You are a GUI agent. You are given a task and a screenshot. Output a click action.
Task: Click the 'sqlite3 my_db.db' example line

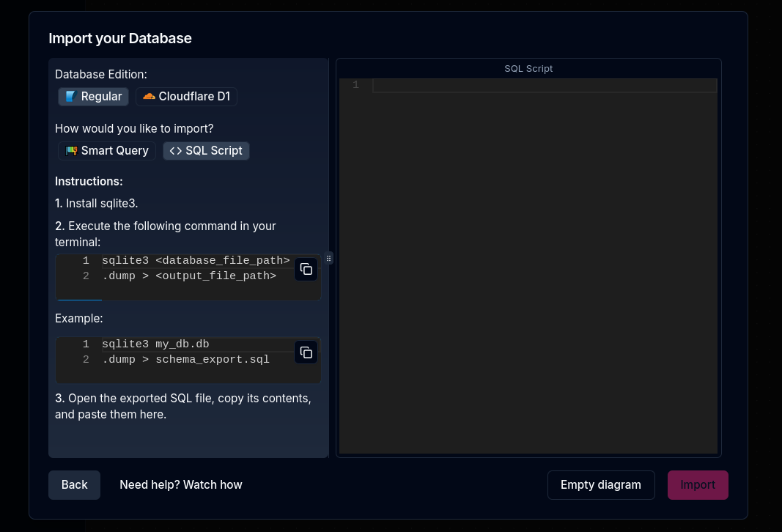click(155, 344)
